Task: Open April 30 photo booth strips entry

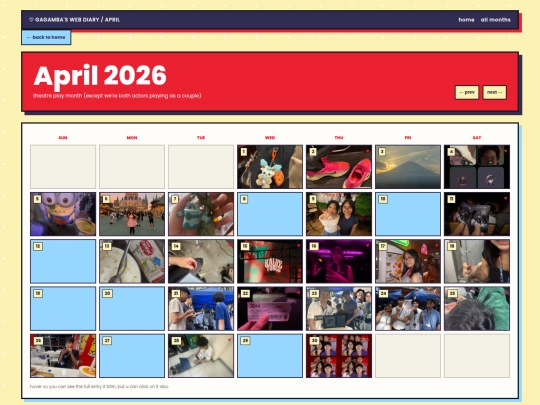Action: pyautogui.click(x=339, y=356)
